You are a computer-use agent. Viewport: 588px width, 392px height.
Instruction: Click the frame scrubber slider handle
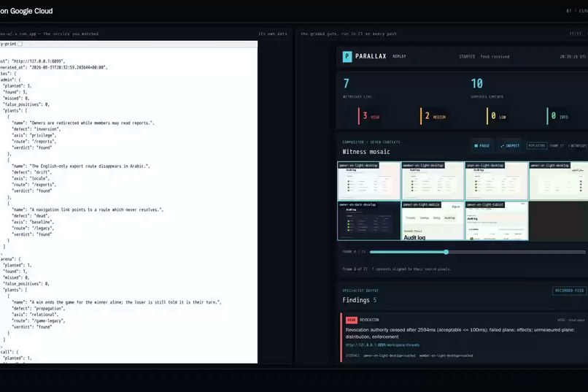446,252
